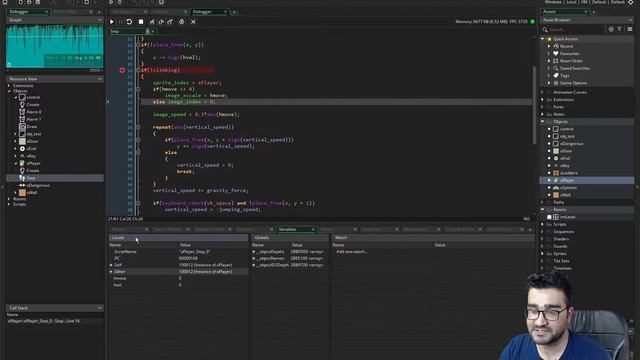Expand the Other variable in Locals
The image size is (640, 360).
click(111, 271)
